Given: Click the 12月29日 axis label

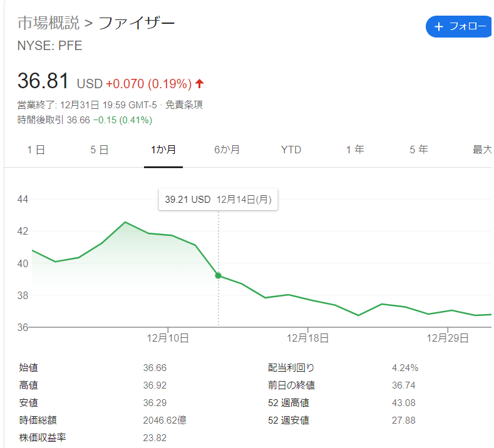Looking at the screenshot, I should pos(448,339).
